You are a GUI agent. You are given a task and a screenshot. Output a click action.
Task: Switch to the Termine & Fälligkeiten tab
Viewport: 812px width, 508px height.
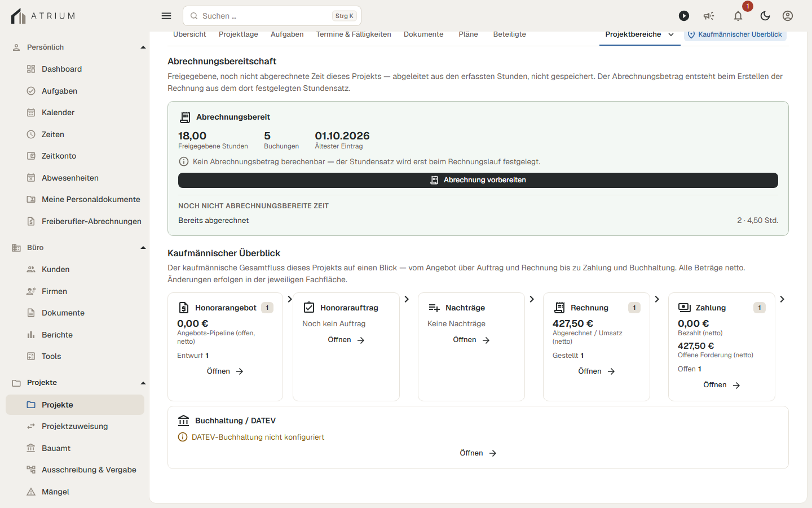pos(354,34)
